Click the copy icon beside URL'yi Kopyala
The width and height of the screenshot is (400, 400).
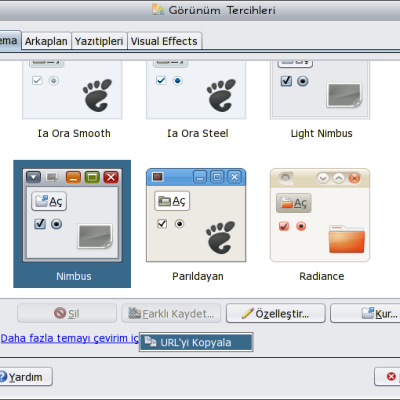(150, 342)
